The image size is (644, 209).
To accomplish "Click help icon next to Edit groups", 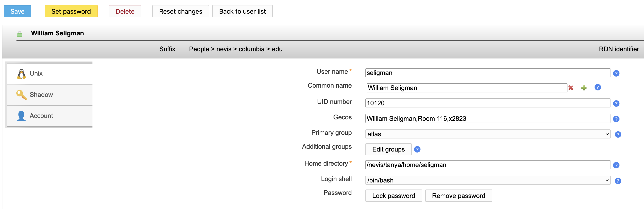I will pyautogui.click(x=417, y=150).
